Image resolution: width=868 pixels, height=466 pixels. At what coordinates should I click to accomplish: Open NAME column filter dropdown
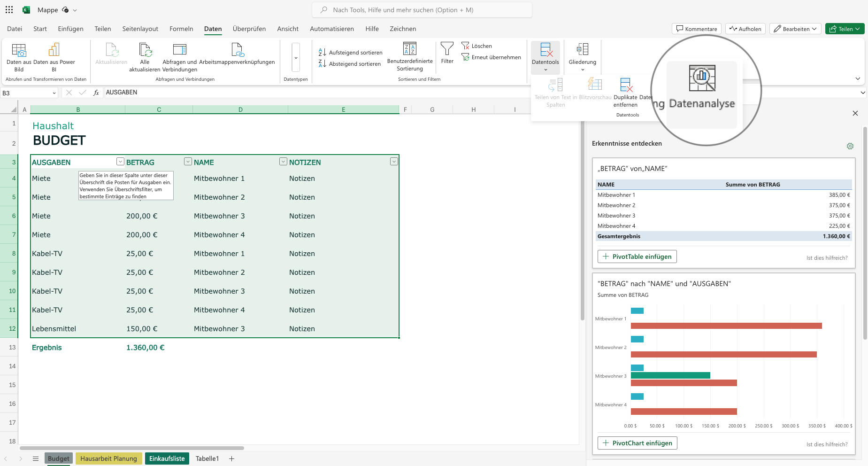(x=283, y=162)
